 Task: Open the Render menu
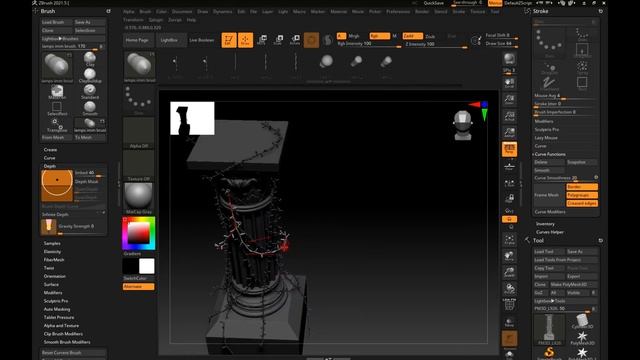click(x=422, y=12)
